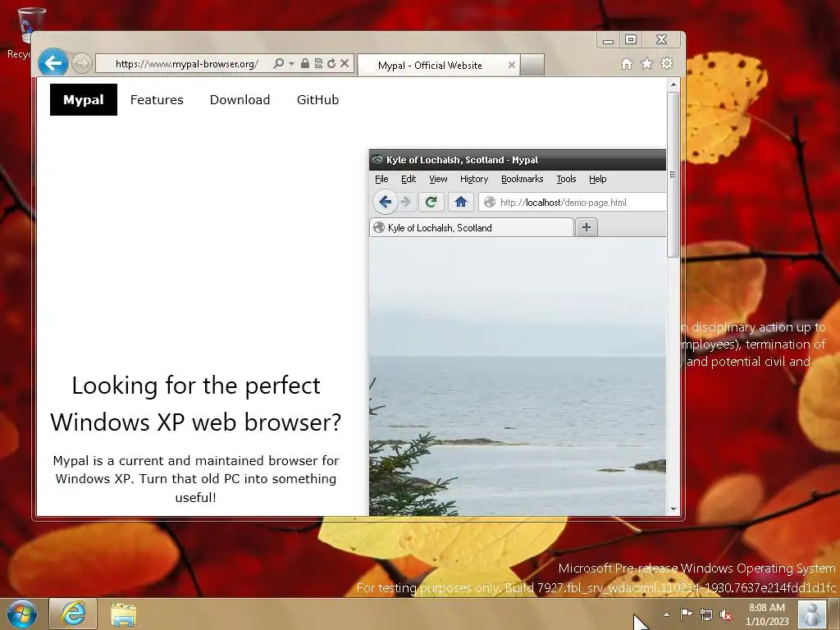
Task: Open the address bar autocomplete dropdown arrow
Action: tap(291, 63)
